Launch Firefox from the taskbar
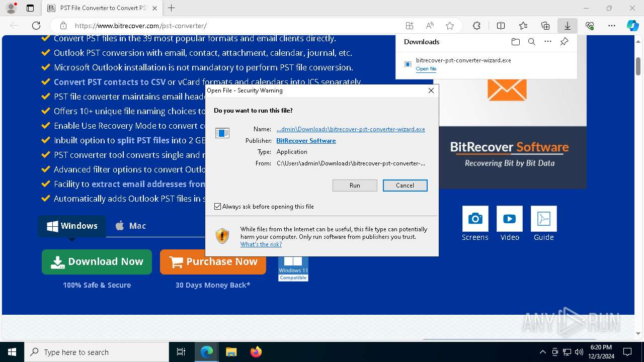The image size is (644, 362). pos(256,352)
